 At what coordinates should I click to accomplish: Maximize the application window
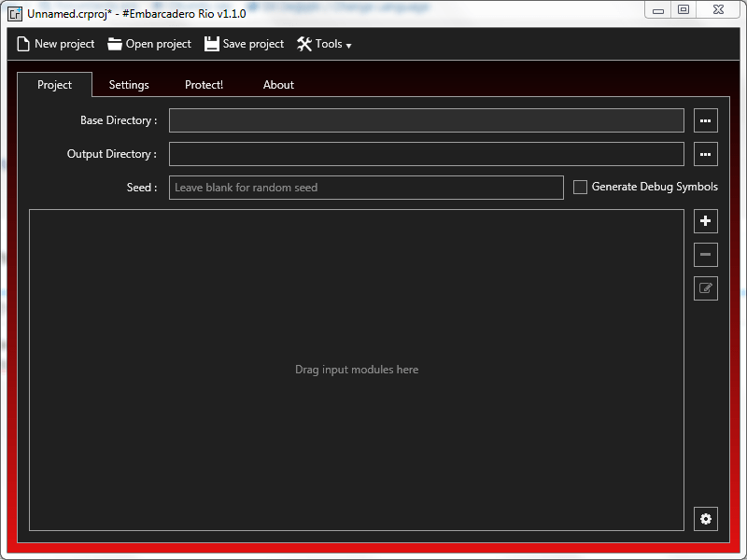coord(684,10)
